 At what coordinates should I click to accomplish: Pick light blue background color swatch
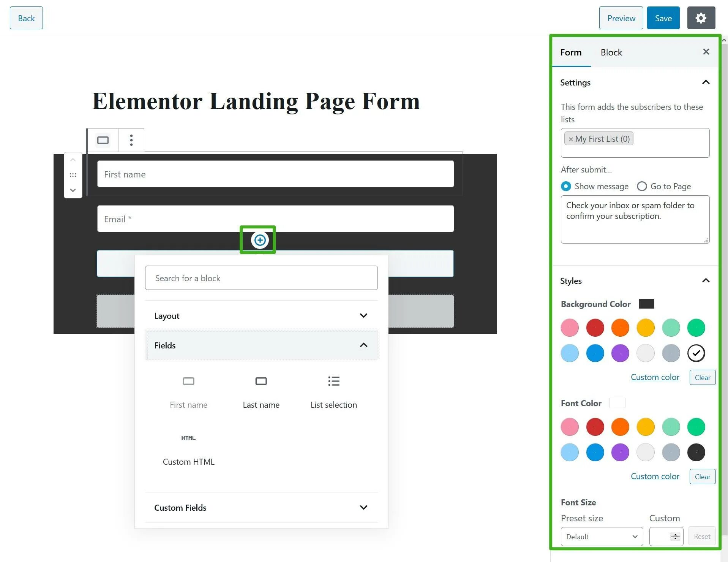570,353
